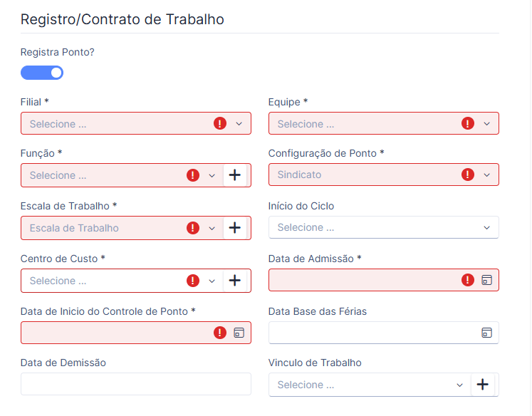Viewport: 532px width, 416px height.
Task: Add a new Função with plus icon
Action: [235, 175]
